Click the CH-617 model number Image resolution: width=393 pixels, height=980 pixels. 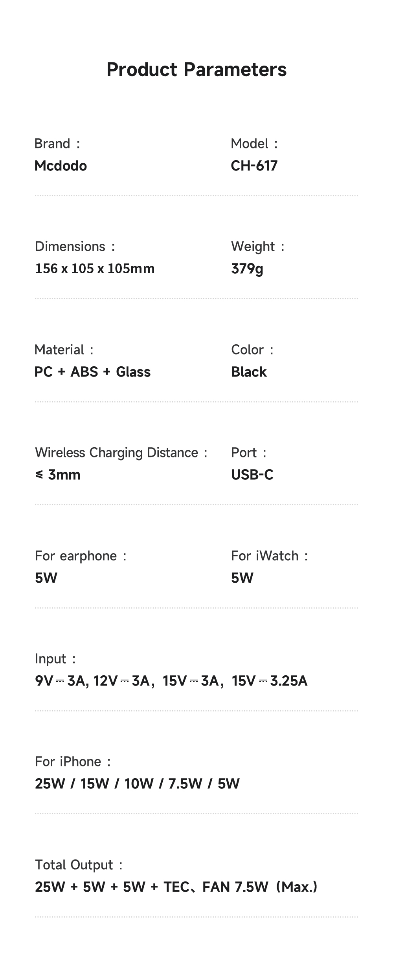[254, 166]
